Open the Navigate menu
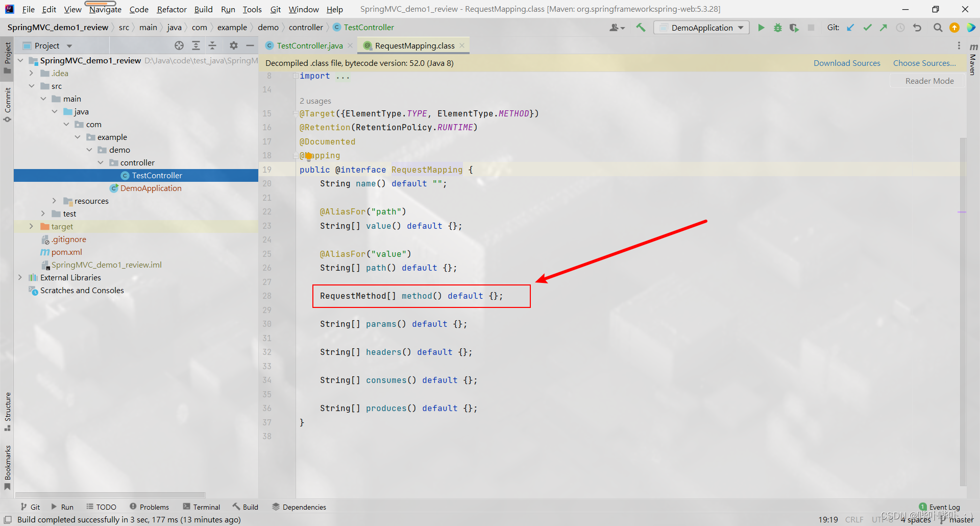Image resolution: width=980 pixels, height=526 pixels. [105, 9]
